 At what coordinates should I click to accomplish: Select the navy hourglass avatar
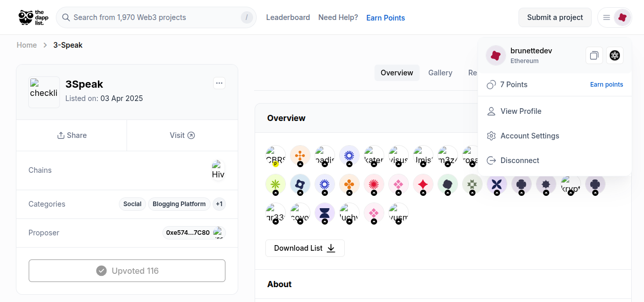click(325, 213)
